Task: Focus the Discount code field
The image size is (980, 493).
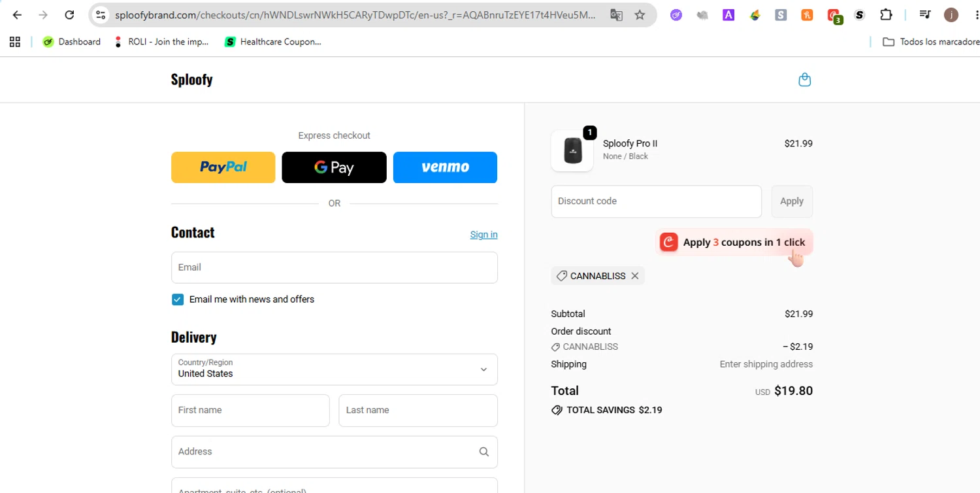Action: pyautogui.click(x=656, y=201)
